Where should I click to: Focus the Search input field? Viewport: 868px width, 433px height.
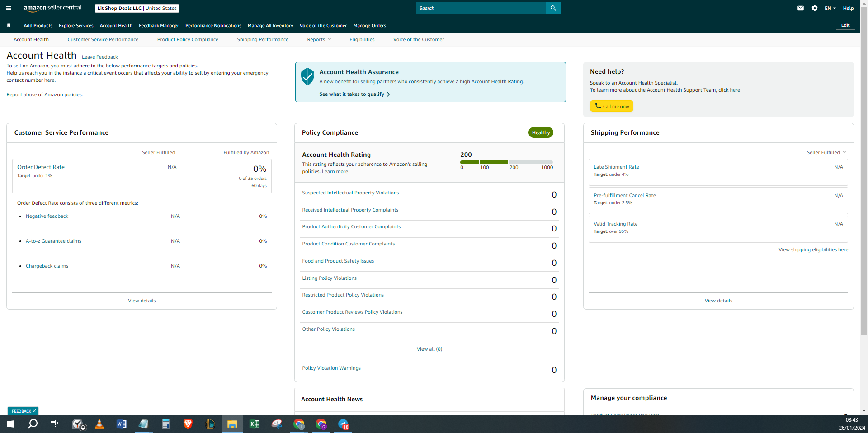click(481, 8)
